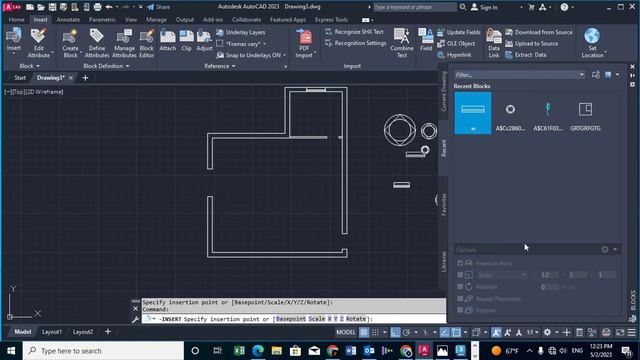This screenshot has width=640, height=360.
Task: Select the Adjust reference tool
Action: point(204,40)
